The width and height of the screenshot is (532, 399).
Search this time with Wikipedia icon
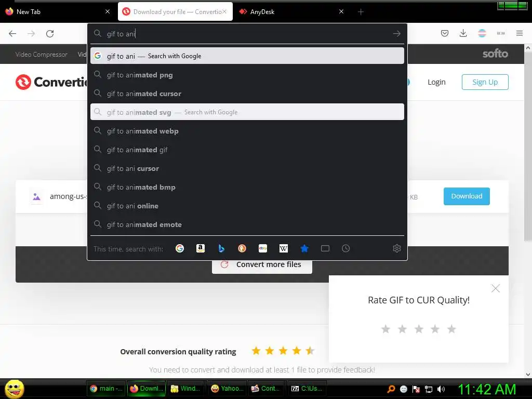point(284,248)
